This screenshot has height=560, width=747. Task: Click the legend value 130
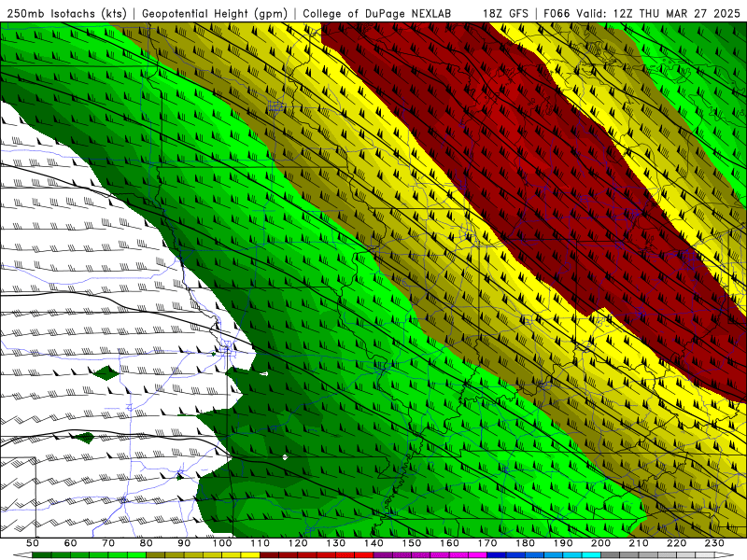pos(336,543)
